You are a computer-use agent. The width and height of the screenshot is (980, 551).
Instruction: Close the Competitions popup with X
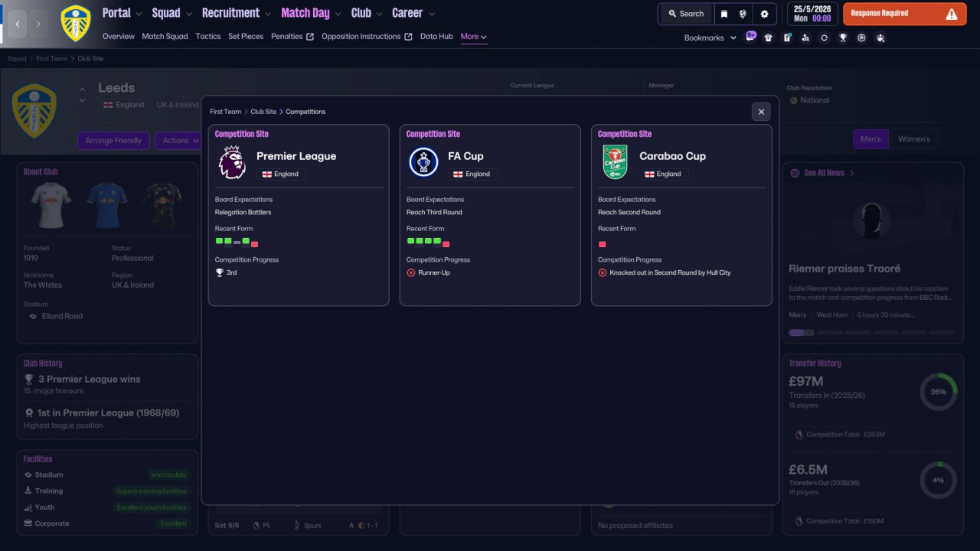(x=761, y=112)
